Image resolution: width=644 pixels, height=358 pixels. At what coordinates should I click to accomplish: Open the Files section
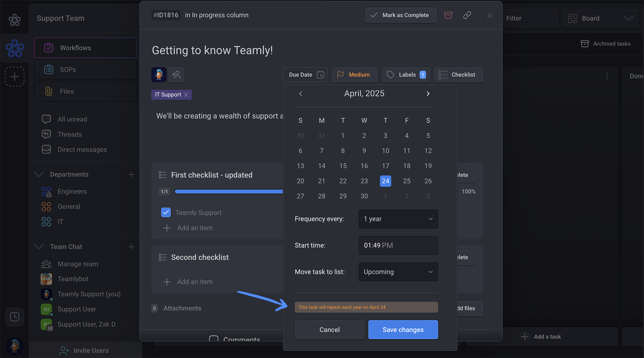pyautogui.click(x=86, y=91)
